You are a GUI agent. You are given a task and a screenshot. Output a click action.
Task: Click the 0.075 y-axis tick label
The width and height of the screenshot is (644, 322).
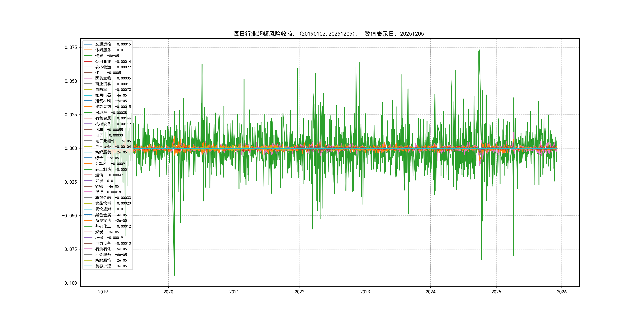(71, 48)
